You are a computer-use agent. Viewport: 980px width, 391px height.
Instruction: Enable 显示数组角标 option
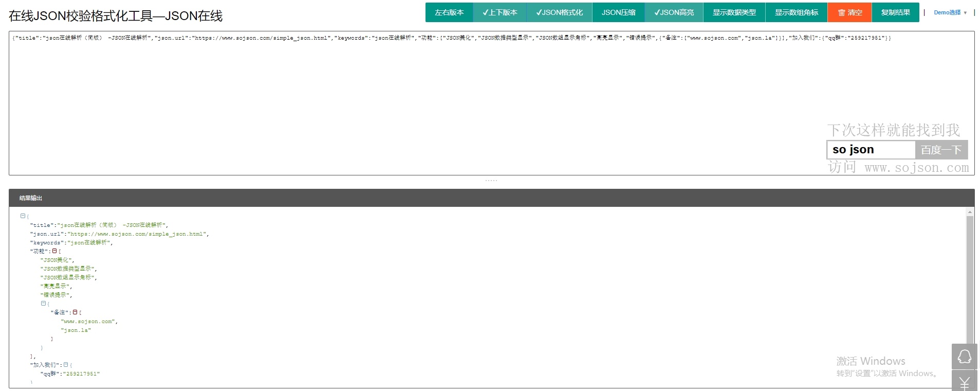click(797, 12)
